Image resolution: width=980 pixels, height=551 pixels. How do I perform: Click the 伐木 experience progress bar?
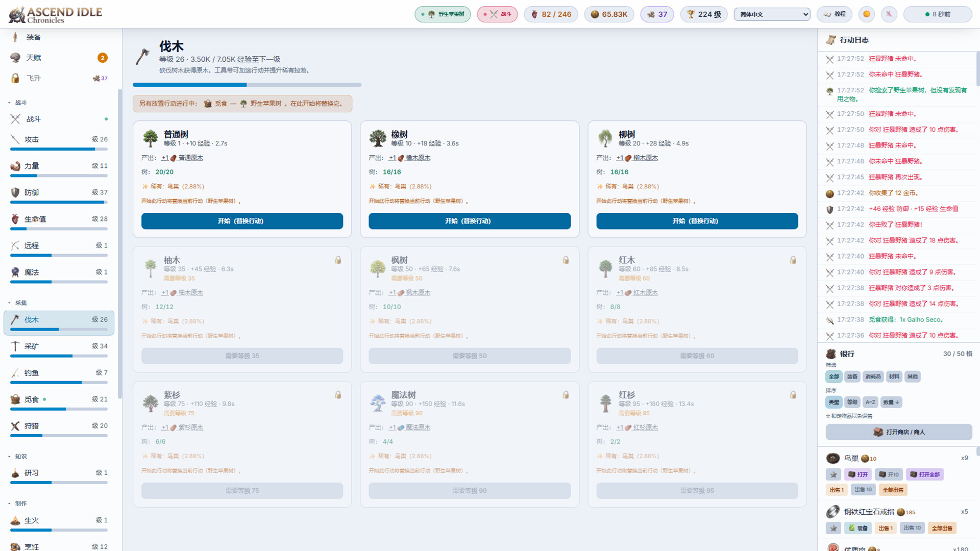click(x=247, y=85)
